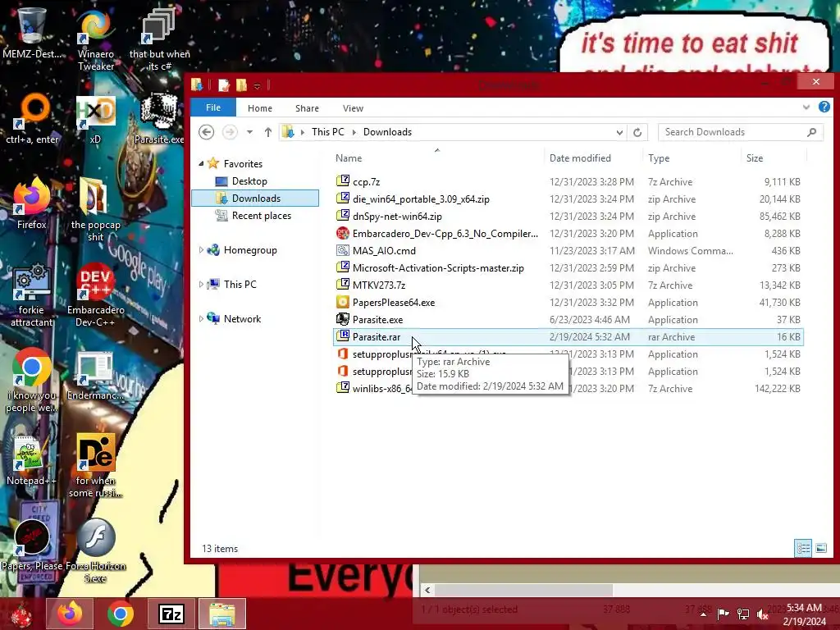Click the taskbar clock showing 5:34 AM
This screenshot has width=840, height=630.
(x=804, y=614)
